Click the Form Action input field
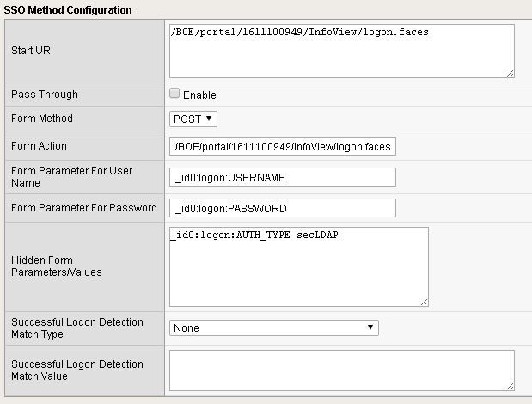Screen dimensions: 532x404 (x=283, y=146)
